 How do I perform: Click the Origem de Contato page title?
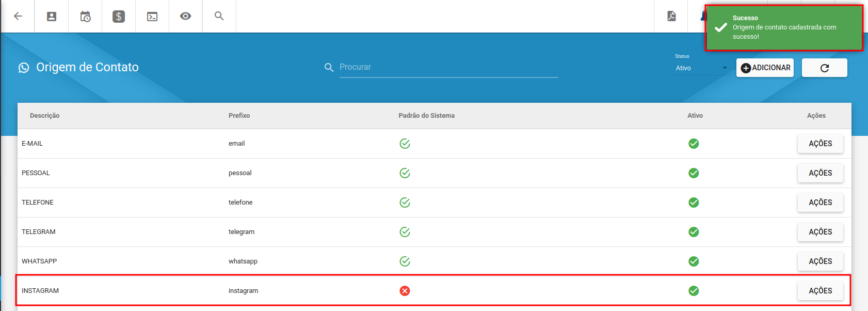tap(87, 67)
